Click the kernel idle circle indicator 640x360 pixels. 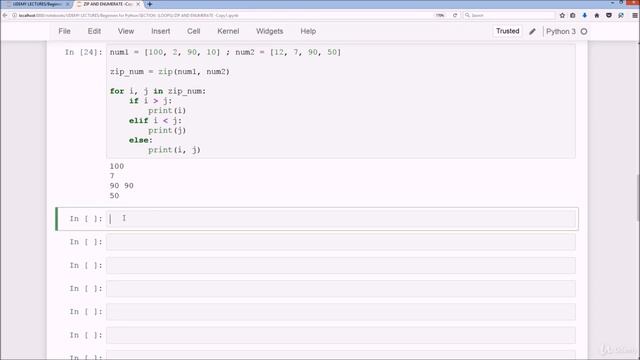[584, 31]
